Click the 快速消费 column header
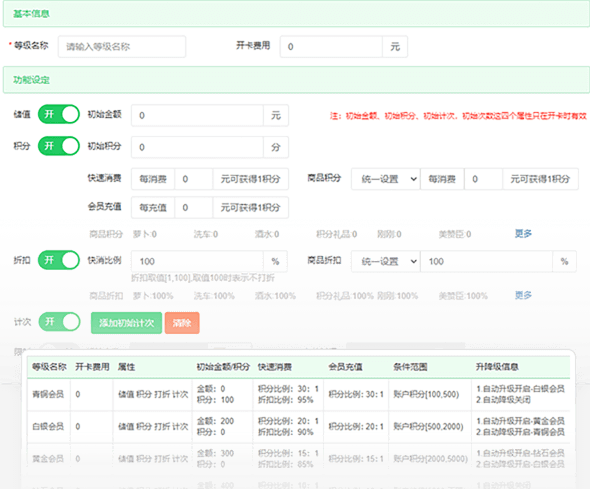Image resolution: width=590 pixels, height=489 pixels. pos(275,367)
